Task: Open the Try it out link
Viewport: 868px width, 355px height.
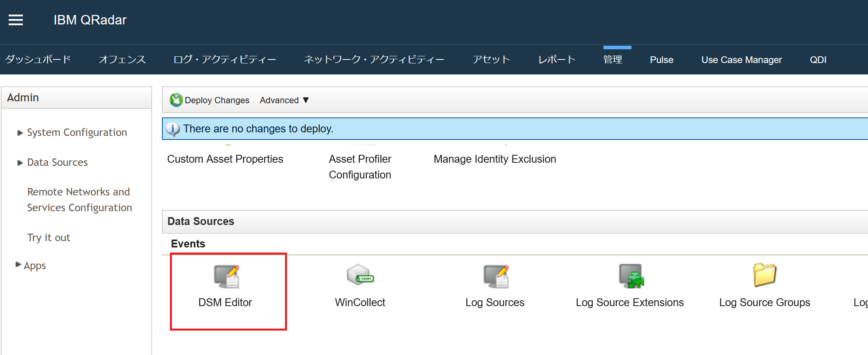Action: coord(48,238)
